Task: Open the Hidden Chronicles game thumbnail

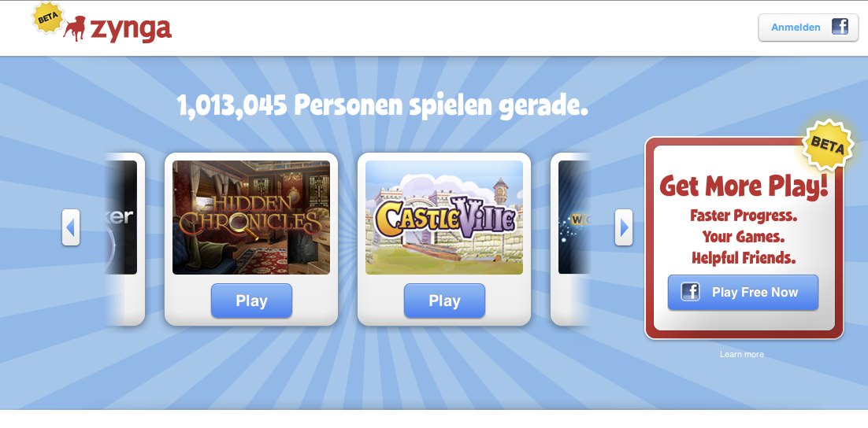Action: click(251, 217)
